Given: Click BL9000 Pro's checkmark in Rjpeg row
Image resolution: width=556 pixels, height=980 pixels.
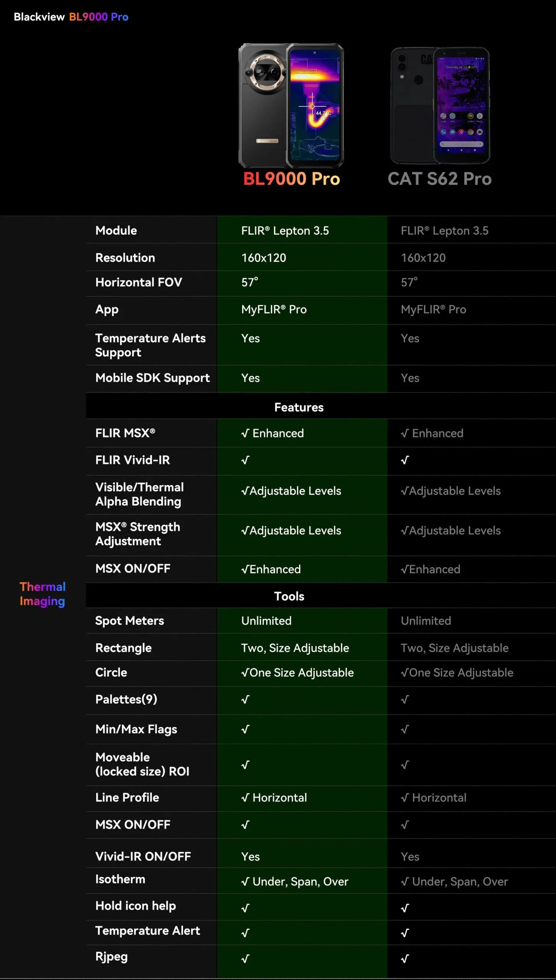Looking at the screenshot, I should (245, 959).
